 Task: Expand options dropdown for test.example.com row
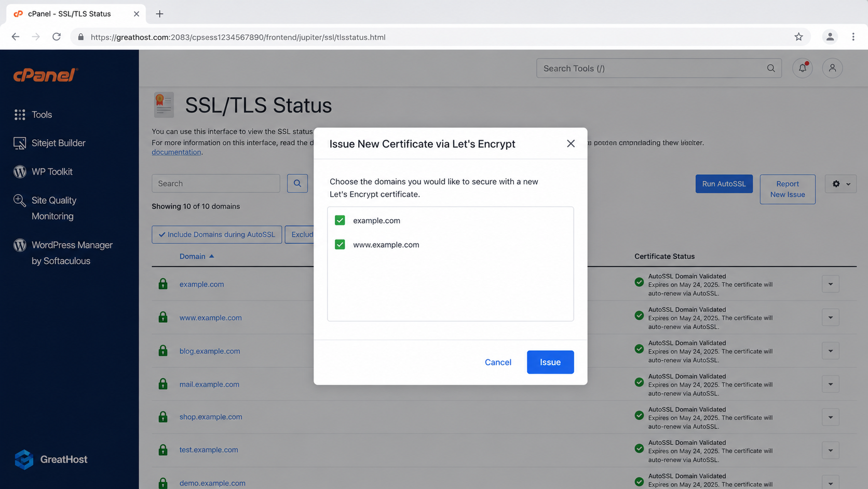831,451
